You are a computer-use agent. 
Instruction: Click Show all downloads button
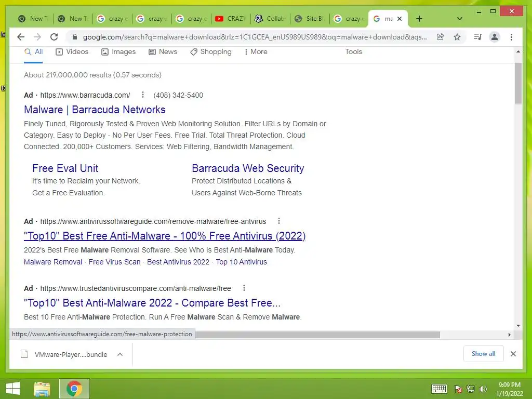point(484,354)
